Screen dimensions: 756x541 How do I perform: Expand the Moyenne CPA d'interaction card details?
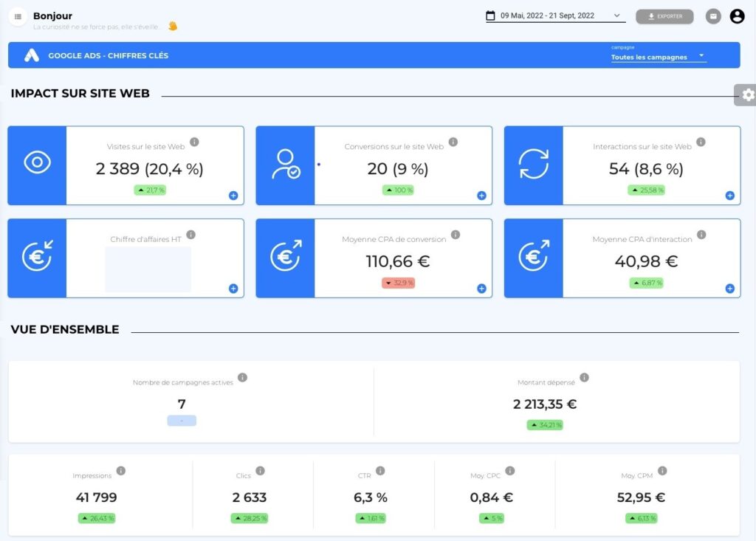[x=730, y=289]
